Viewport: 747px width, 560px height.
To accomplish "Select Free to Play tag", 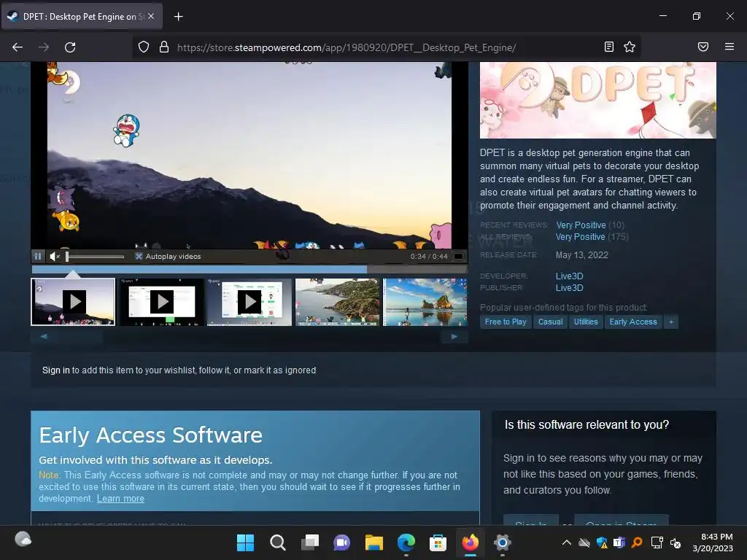I will (506, 322).
